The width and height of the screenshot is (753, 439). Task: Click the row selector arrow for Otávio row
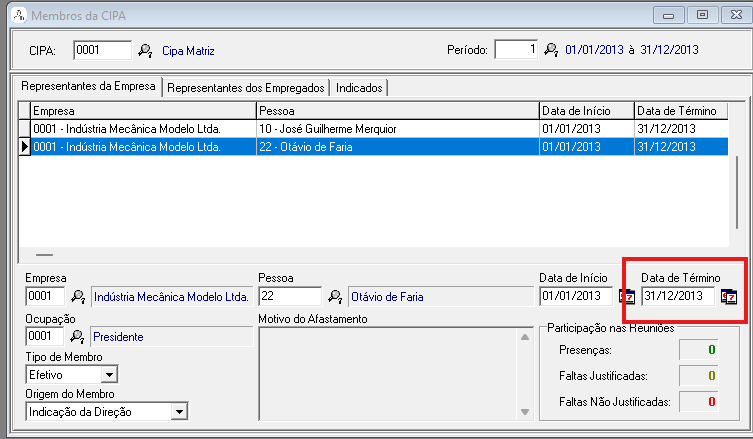(24, 146)
